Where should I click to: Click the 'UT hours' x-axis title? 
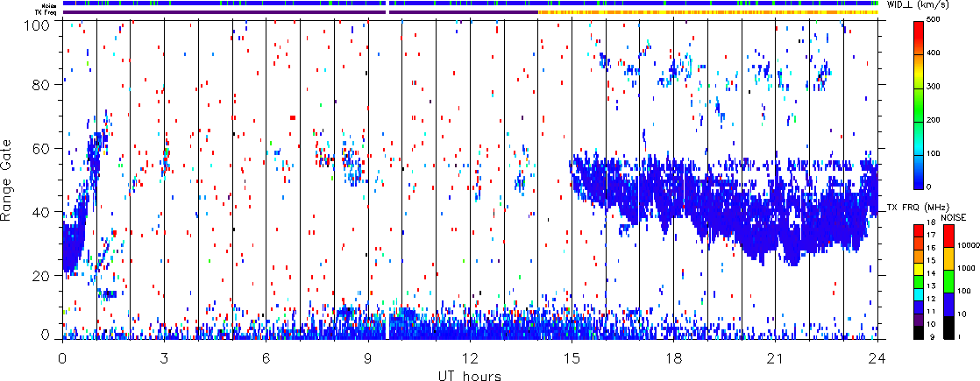click(470, 375)
